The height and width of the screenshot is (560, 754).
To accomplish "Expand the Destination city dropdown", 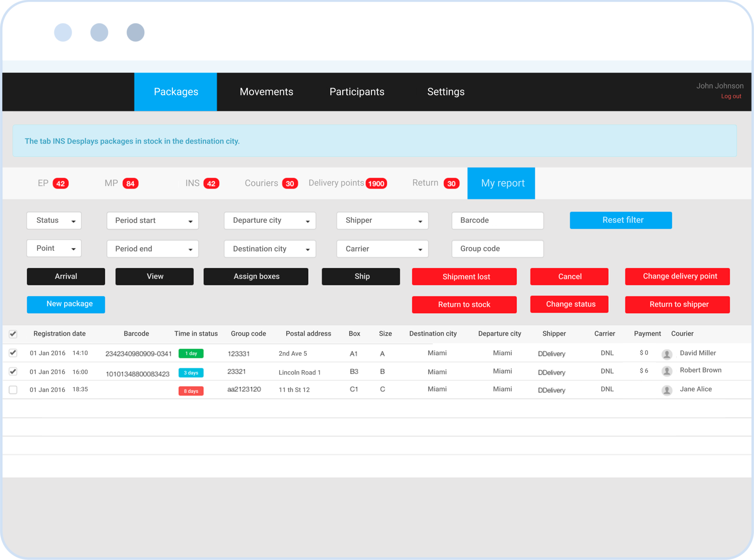I will [270, 249].
